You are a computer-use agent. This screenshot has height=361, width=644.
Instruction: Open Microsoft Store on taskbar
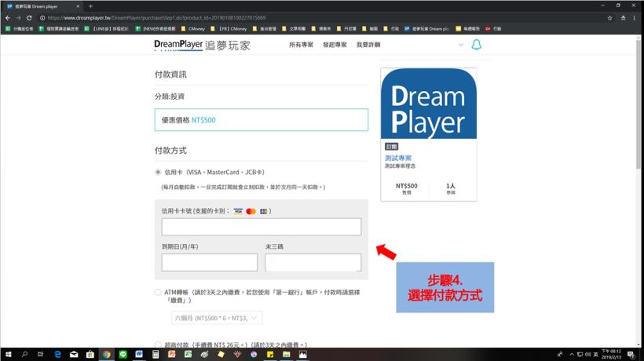(x=90, y=355)
